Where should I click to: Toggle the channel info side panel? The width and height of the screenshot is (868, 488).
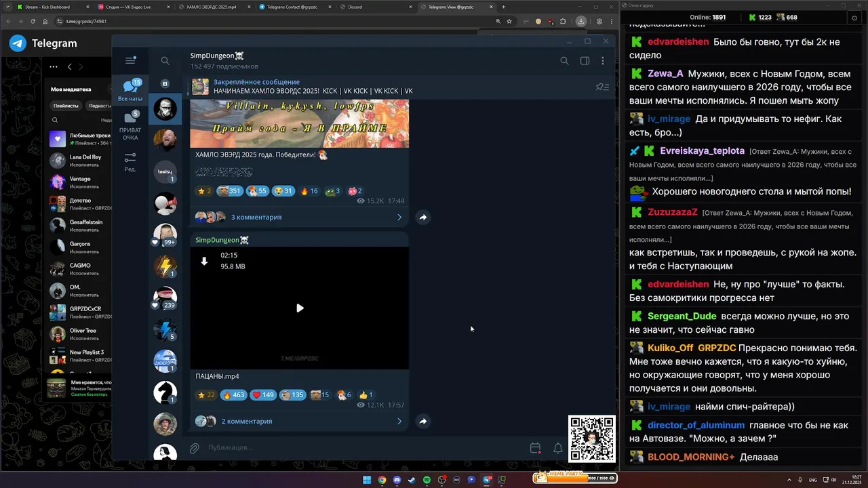pos(585,60)
